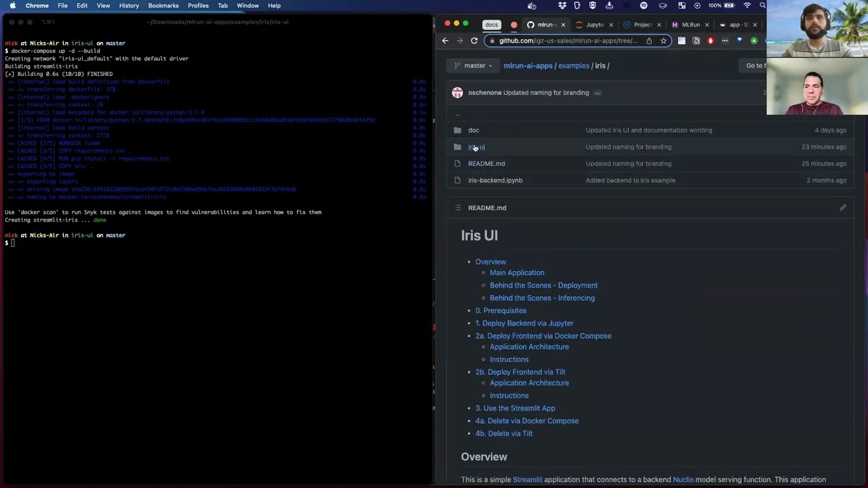Open the examples breadcrumb link
This screenshot has height=488, width=868.
pos(574,66)
